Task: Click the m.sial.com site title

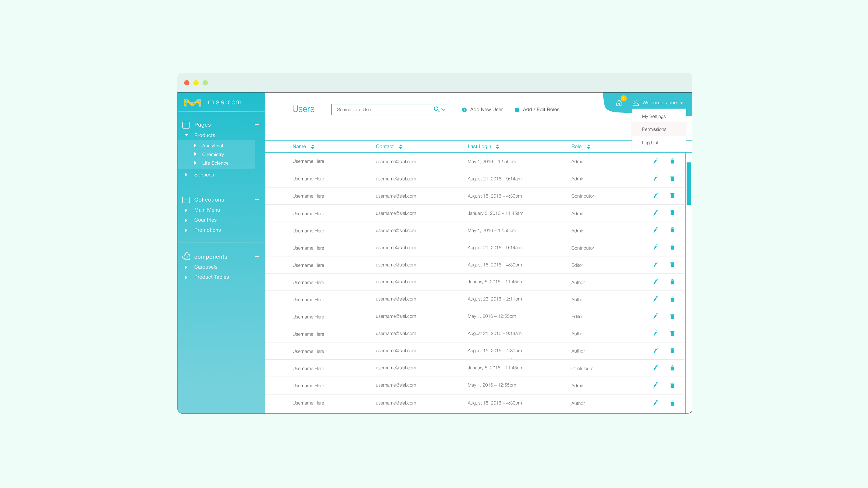Action: (x=225, y=102)
